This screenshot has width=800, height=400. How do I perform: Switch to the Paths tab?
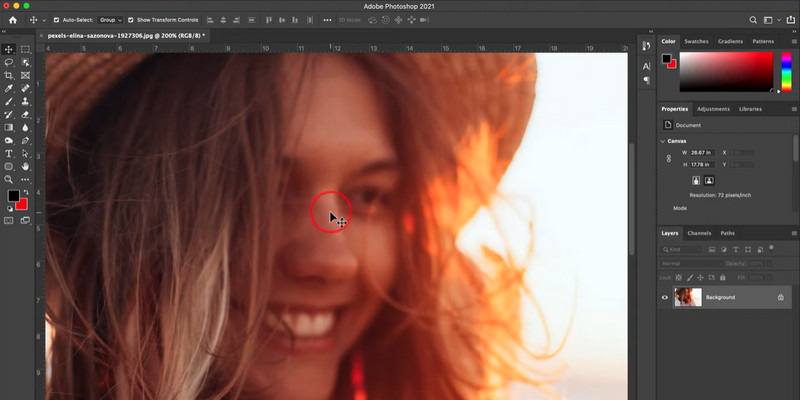click(728, 233)
